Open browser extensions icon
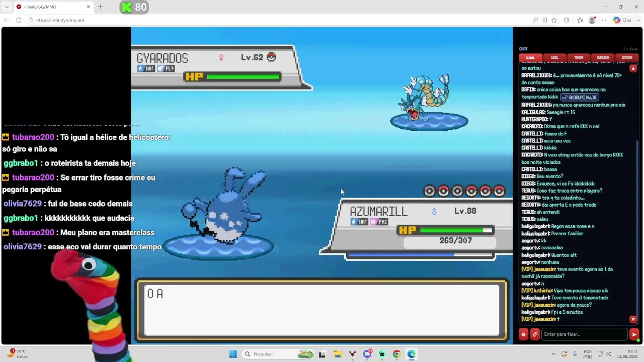The height and width of the screenshot is (362, 644). (x=567, y=20)
